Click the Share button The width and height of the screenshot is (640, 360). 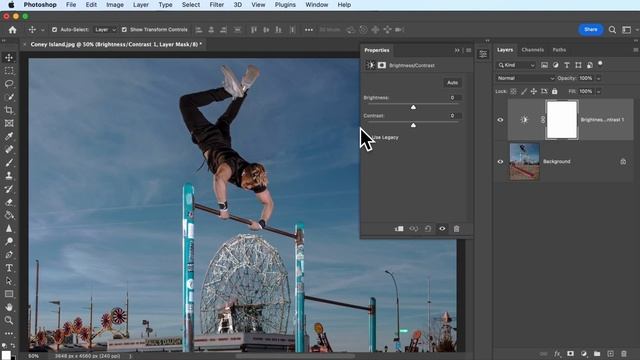point(591,29)
